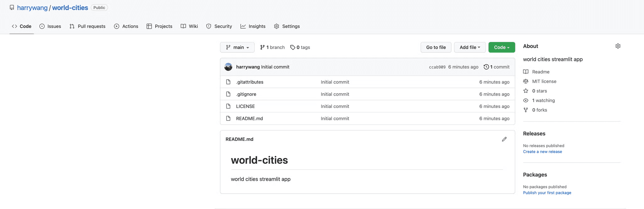Expand the Add file dropdown

point(470,47)
